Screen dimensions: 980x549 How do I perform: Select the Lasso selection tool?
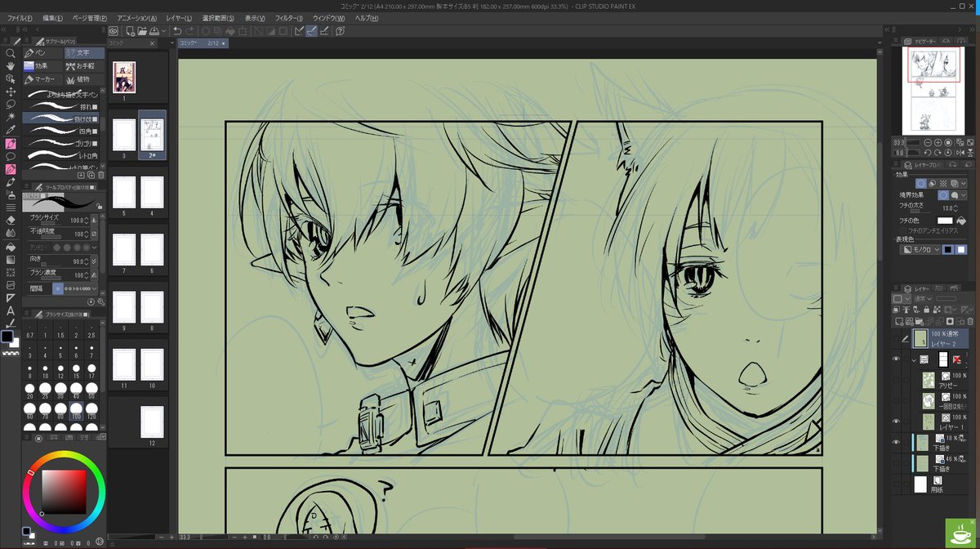pyautogui.click(x=11, y=105)
